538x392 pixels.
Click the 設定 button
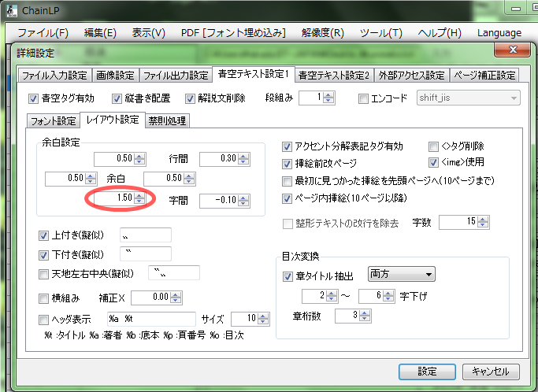click(x=427, y=372)
